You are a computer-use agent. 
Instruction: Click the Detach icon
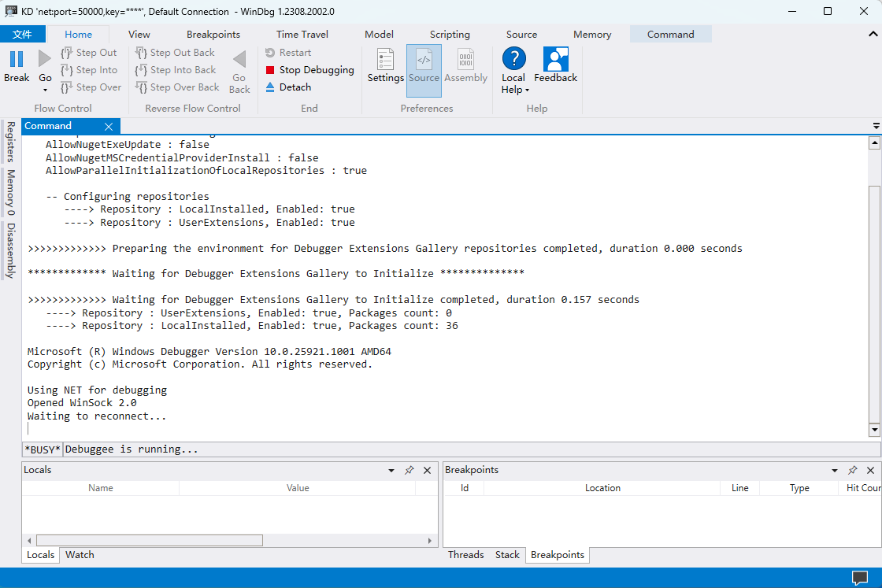click(x=270, y=87)
